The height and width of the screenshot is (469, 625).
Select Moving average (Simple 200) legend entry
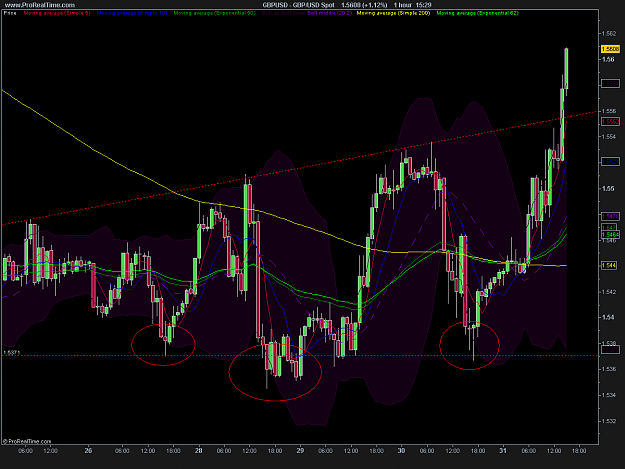tap(393, 13)
